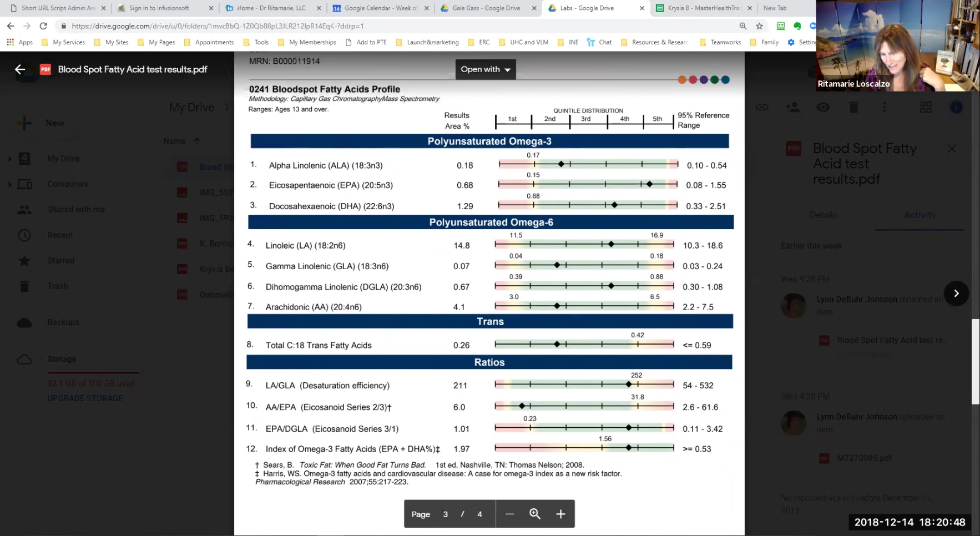
Task: Close the Short URL Script Admin tab
Action: point(103,8)
